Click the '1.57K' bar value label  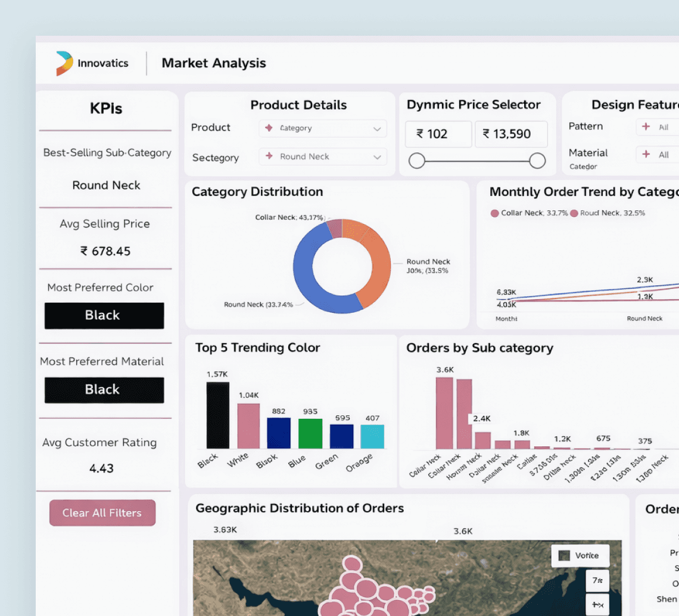(x=217, y=374)
